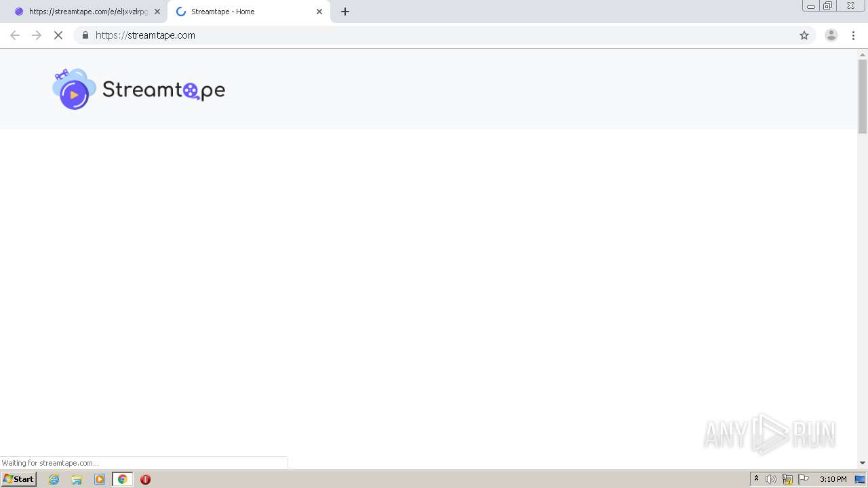
Task: Select the Streamtape - Home tab
Action: [x=248, y=12]
